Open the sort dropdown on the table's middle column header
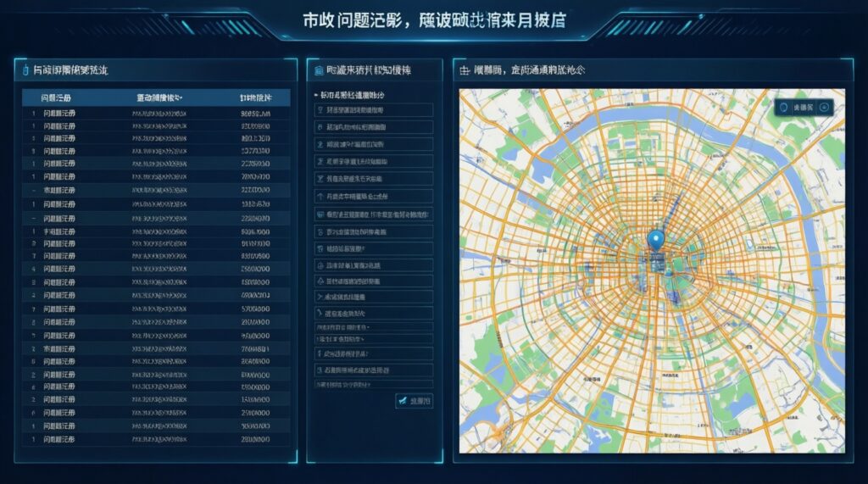 pyautogui.click(x=181, y=98)
